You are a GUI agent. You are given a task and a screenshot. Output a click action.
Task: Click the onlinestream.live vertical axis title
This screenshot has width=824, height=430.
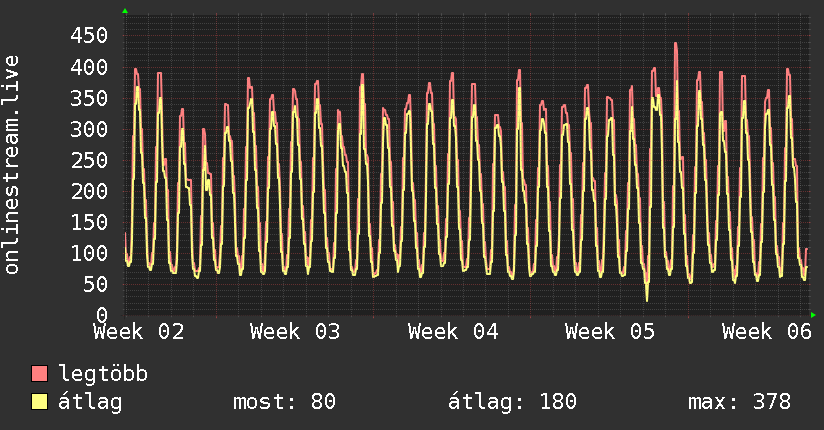tap(12, 165)
